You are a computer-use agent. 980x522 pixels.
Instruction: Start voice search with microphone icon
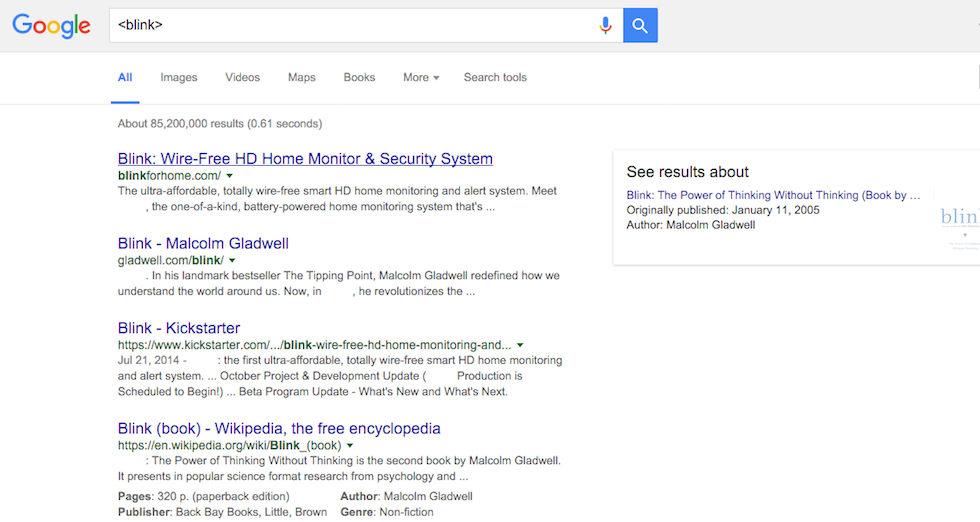point(605,26)
